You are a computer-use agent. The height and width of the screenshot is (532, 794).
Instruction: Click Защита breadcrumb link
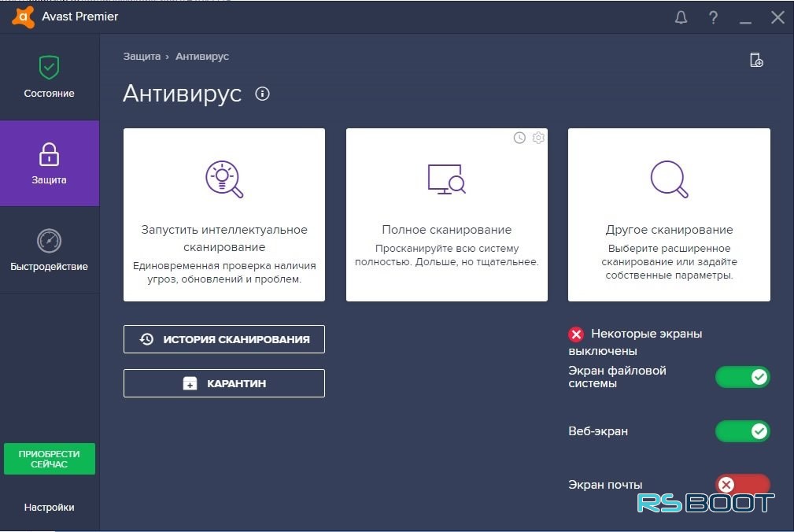pyautogui.click(x=142, y=57)
